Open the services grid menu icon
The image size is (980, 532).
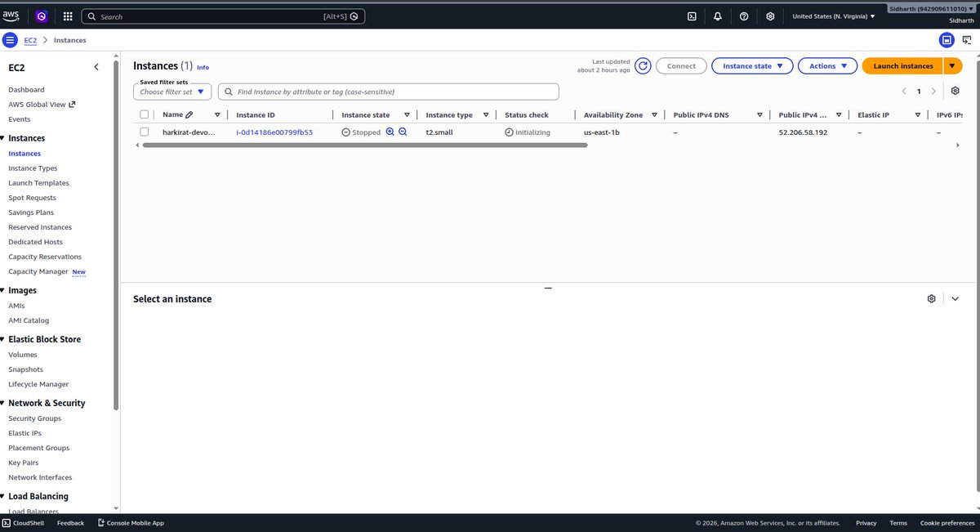click(x=67, y=16)
